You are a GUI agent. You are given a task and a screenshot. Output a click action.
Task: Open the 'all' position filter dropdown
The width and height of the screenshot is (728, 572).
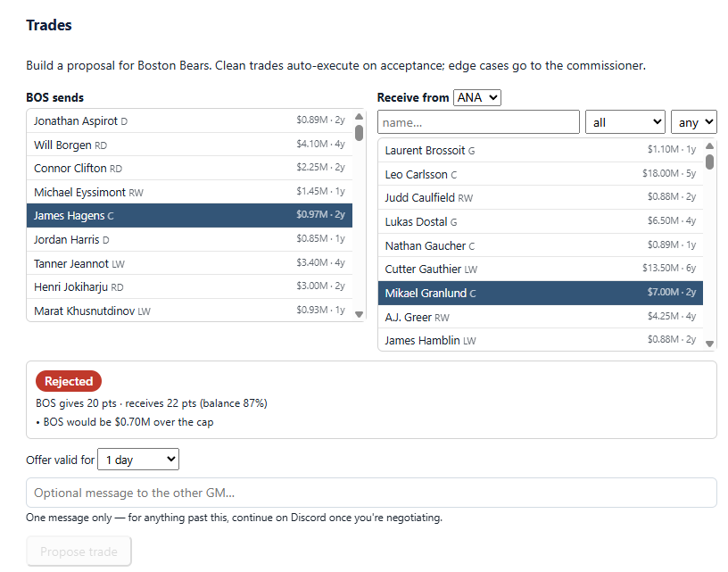pos(625,122)
